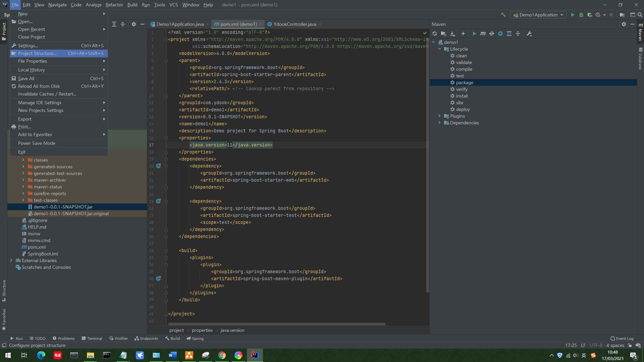Collapse All nodes in the Maven tree
Screen dimensions: 644x362
click(518, 34)
